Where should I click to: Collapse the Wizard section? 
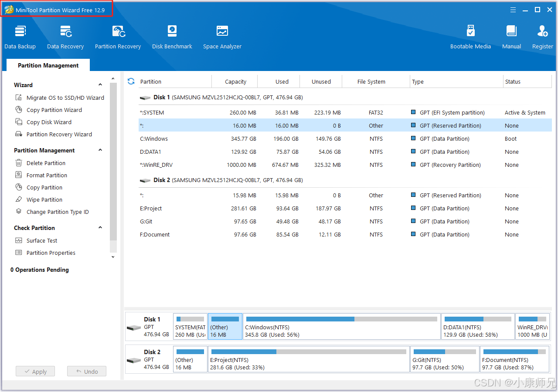100,85
